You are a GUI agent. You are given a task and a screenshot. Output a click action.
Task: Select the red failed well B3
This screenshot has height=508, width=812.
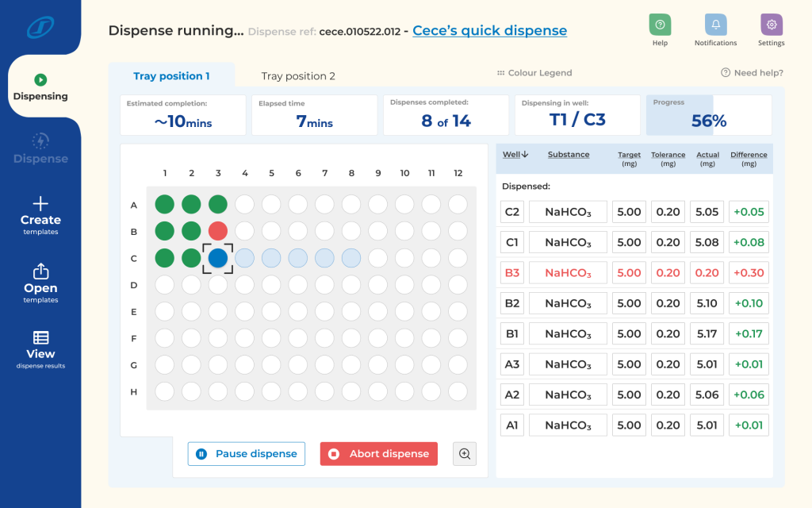tap(218, 231)
